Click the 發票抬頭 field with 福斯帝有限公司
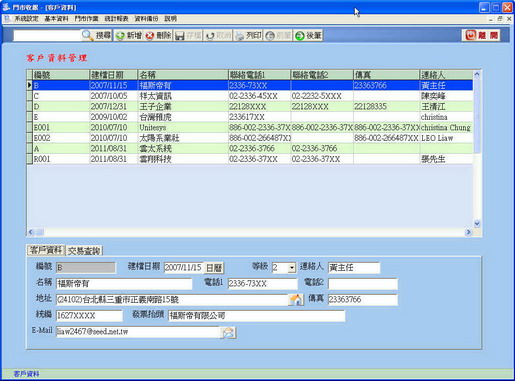 click(256, 316)
